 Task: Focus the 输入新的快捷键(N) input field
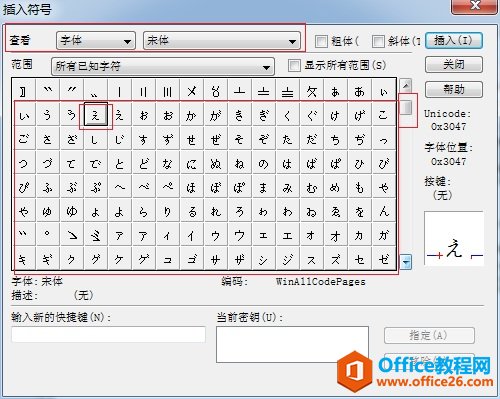(109, 334)
